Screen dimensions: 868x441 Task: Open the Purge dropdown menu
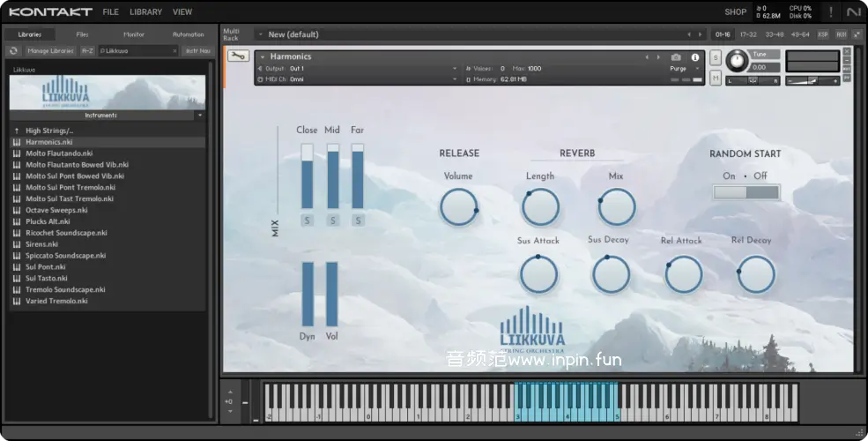(x=680, y=69)
